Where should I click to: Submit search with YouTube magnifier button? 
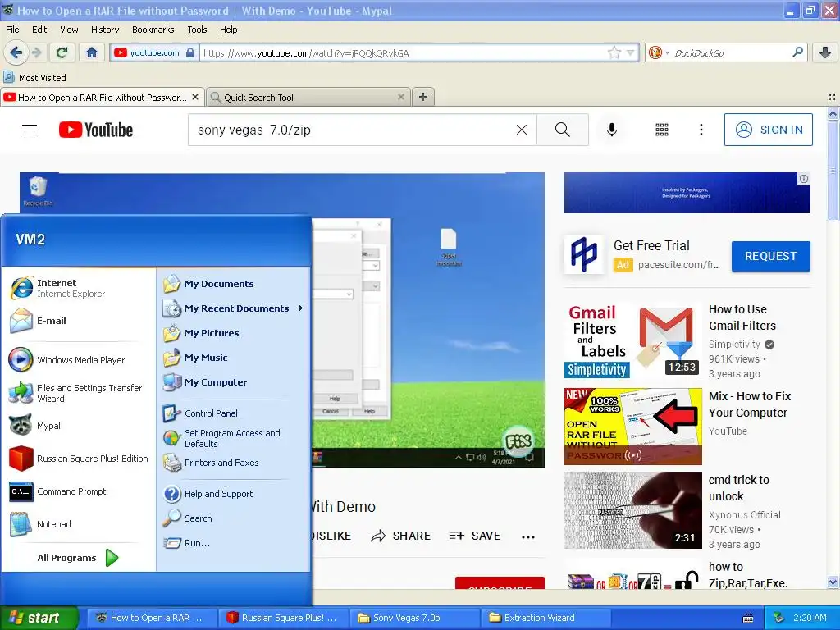coord(563,130)
